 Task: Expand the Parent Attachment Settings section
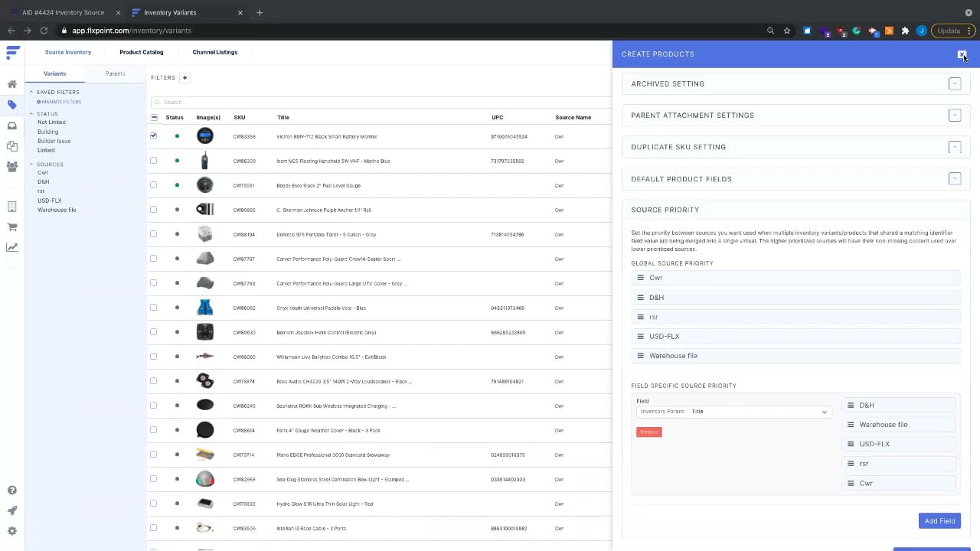(955, 115)
